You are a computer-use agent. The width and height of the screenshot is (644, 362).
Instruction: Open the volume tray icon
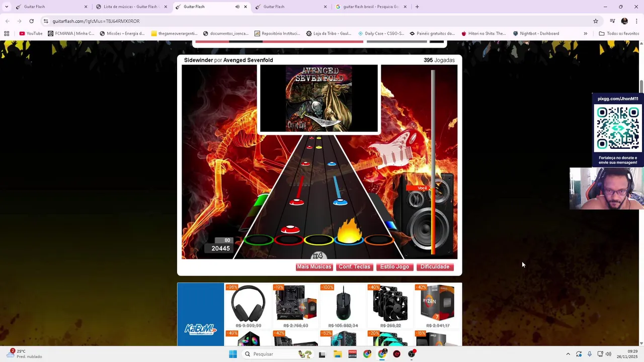[608, 354]
